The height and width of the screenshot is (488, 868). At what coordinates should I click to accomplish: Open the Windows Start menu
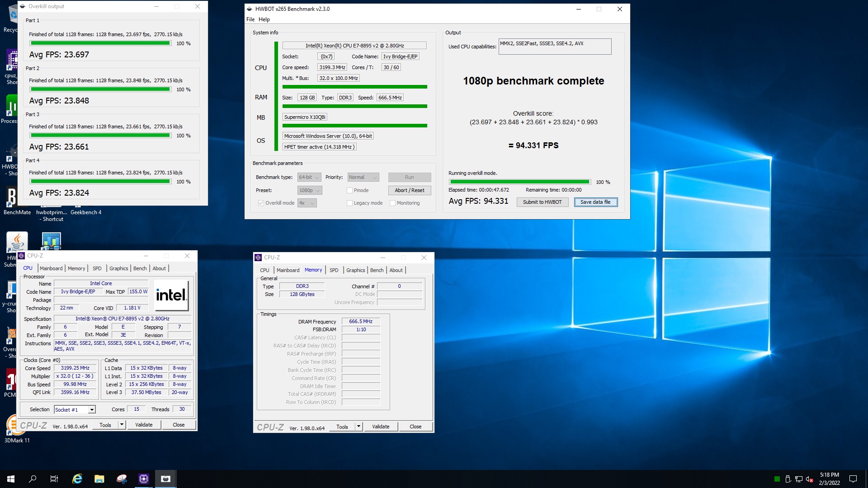point(11,479)
